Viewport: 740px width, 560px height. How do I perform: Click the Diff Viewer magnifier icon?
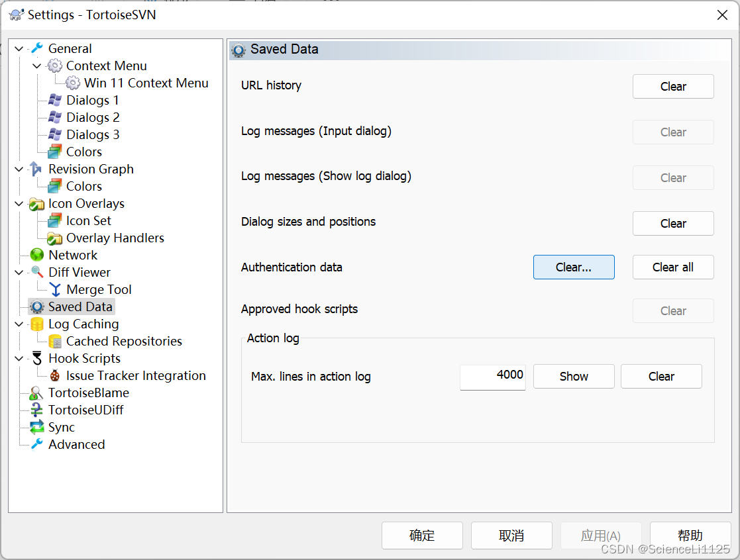[x=37, y=272]
